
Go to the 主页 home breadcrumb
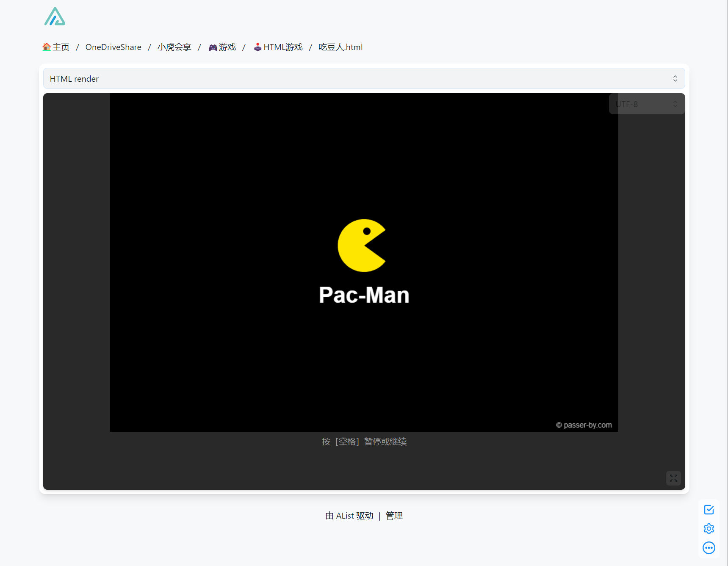pos(56,47)
